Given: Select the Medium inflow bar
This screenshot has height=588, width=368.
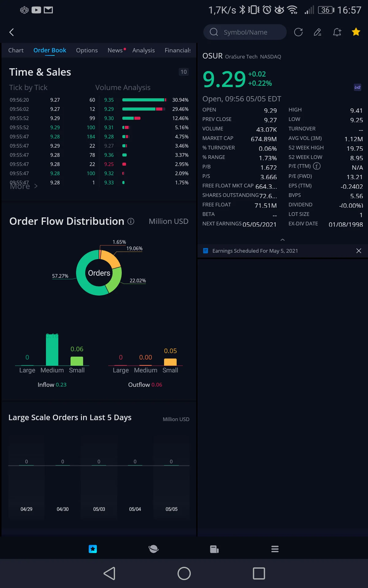Looking at the screenshot, I should (52, 350).
